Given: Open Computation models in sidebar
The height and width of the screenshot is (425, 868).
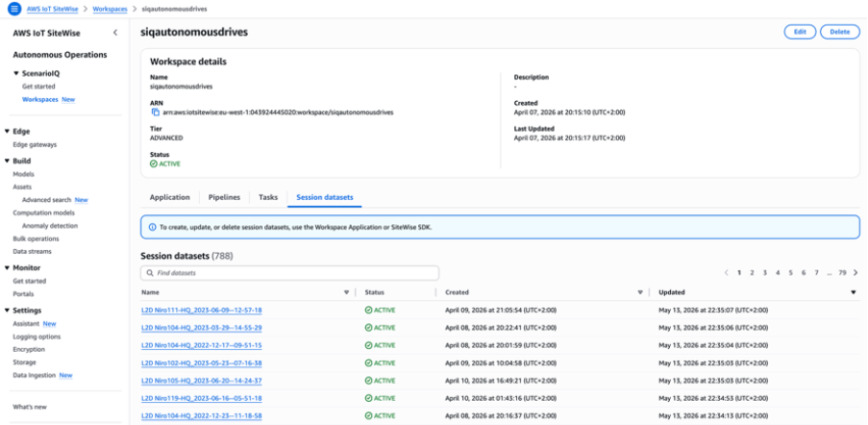Looking at the screenshot, I should click(43, 212).
